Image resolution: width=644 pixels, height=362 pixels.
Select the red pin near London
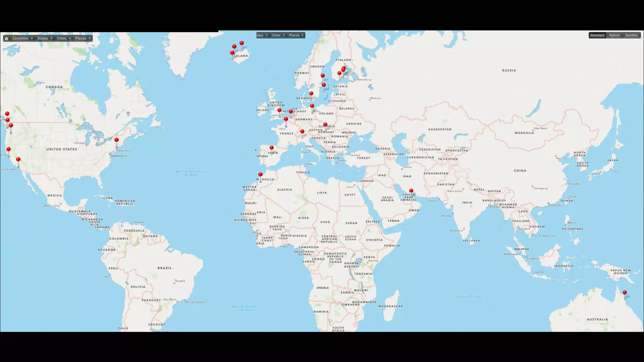pos(279,110)
